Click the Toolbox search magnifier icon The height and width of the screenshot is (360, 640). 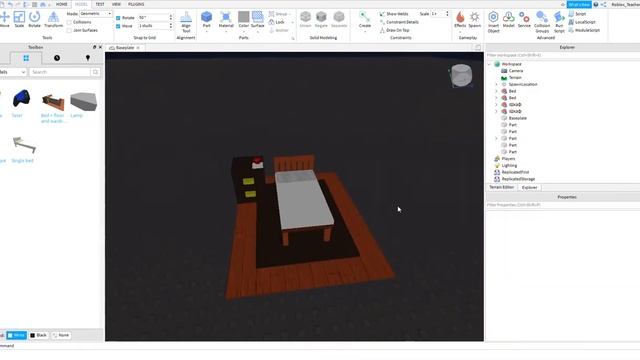tap(96, 72)
